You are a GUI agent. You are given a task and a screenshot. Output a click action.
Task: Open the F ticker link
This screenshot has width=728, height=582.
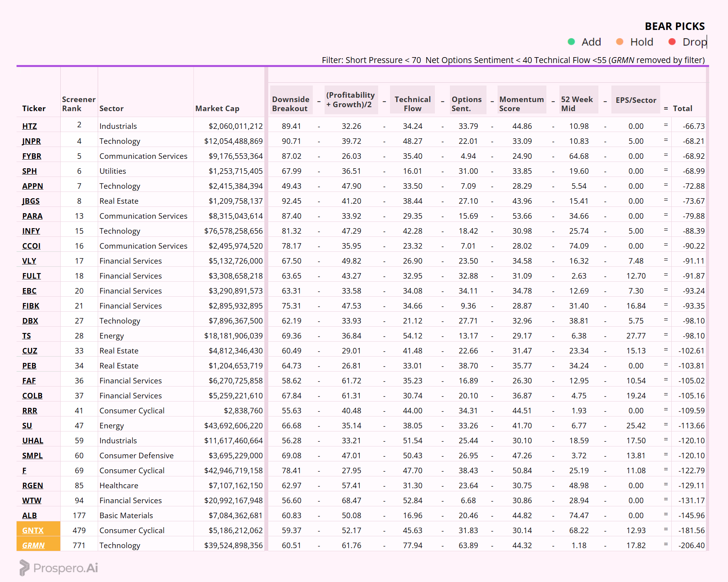(24, 470)
